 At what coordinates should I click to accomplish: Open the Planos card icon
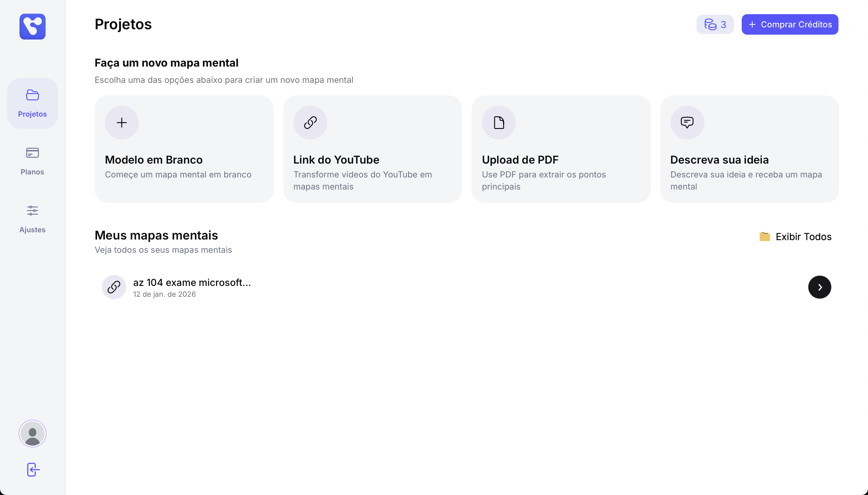(32, 153)
